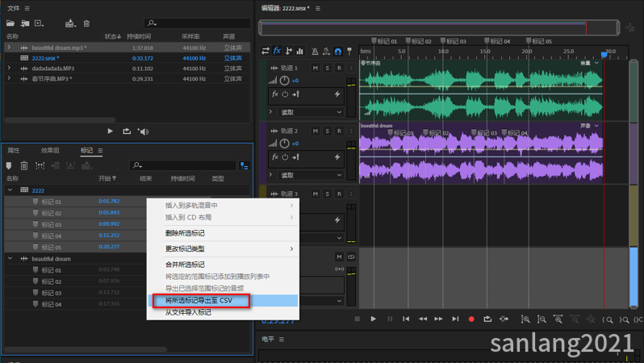
Task: Click the insert into multitrack icon
Action: pos(70,23)
